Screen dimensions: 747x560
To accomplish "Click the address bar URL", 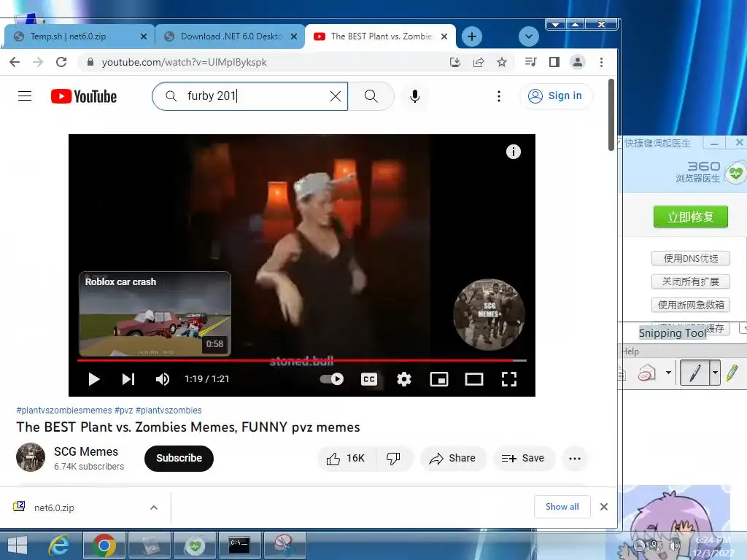I will pyautogui.click(x=184, y=63).
